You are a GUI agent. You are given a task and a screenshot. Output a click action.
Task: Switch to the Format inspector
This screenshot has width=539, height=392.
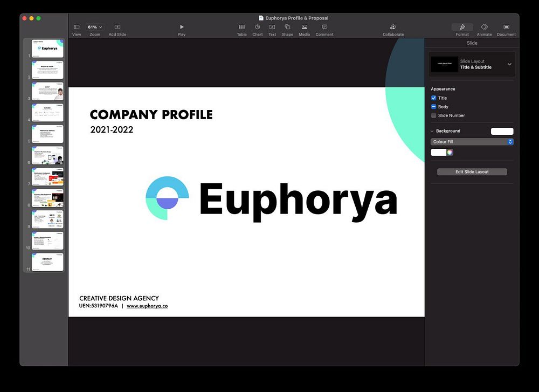click(462, 27)
